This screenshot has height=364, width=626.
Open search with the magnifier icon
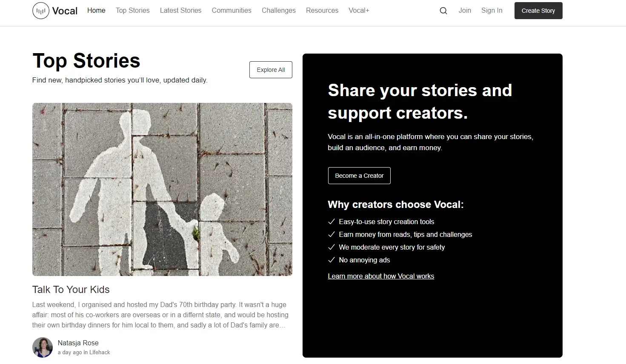tap(443, 11)
